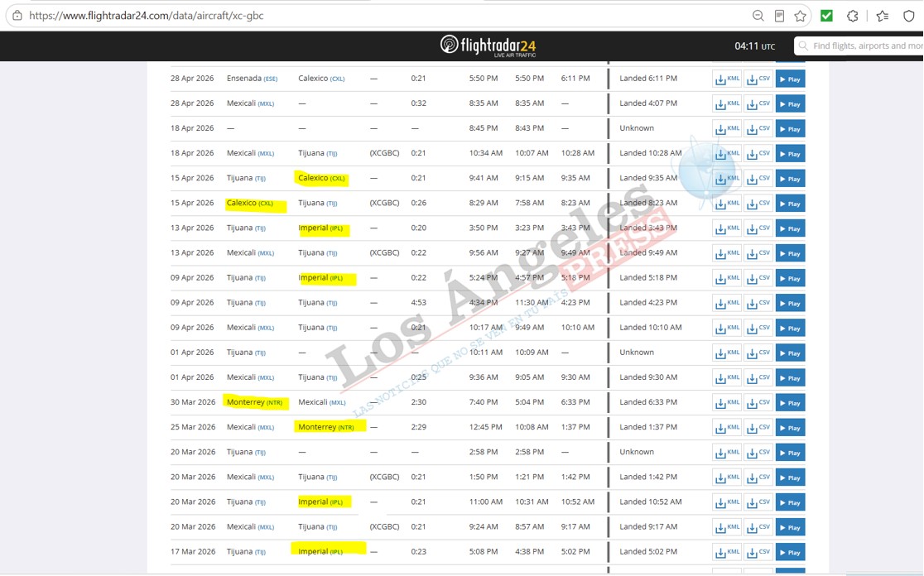This screenshot has width=924, height=576.
Task: Play the flight landed 4:07 PM
Action: click(790, 103)
